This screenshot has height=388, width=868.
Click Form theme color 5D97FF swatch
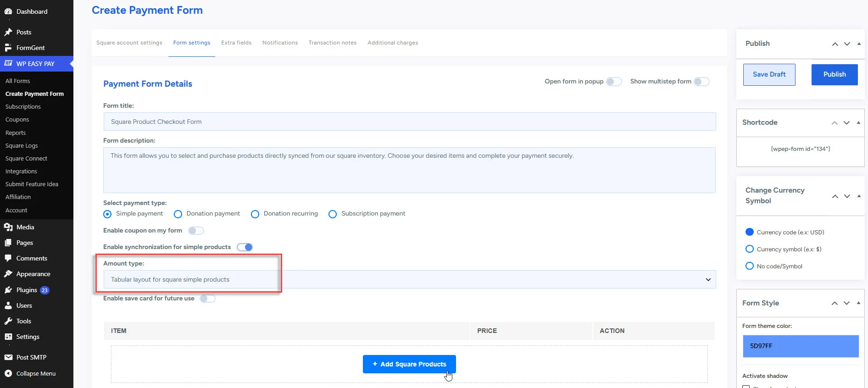801,346
